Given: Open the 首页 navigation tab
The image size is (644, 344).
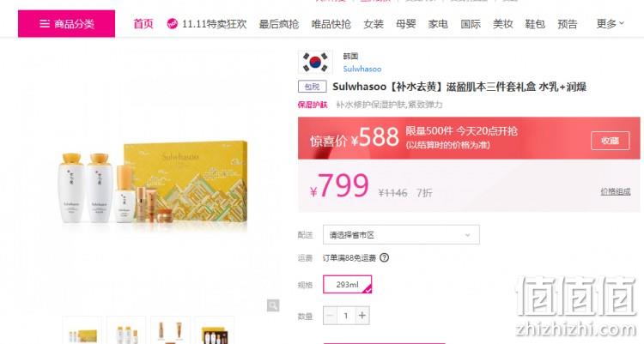Looking at the screenshot, I should click(143, 24).
